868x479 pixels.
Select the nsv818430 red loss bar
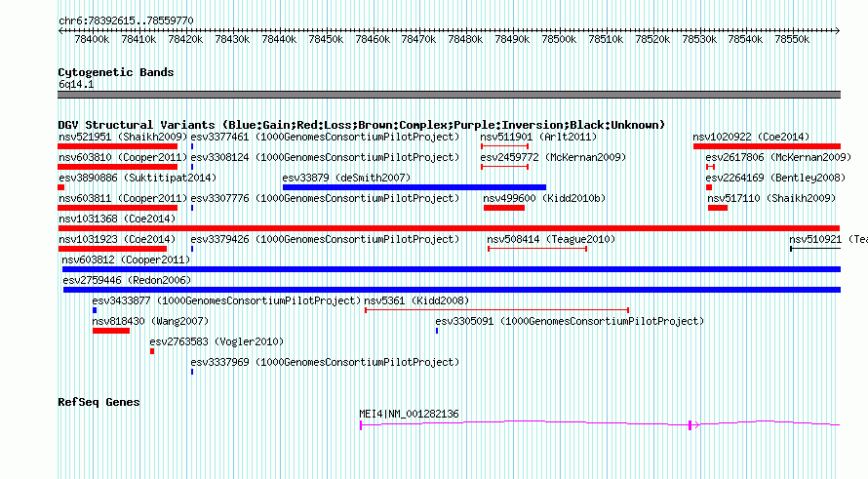tap(111, 331)
